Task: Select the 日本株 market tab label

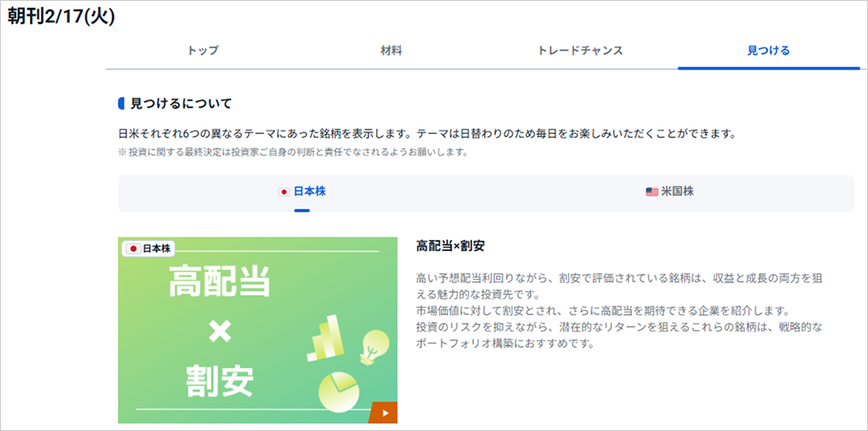Action: click(x=310, y=191)
